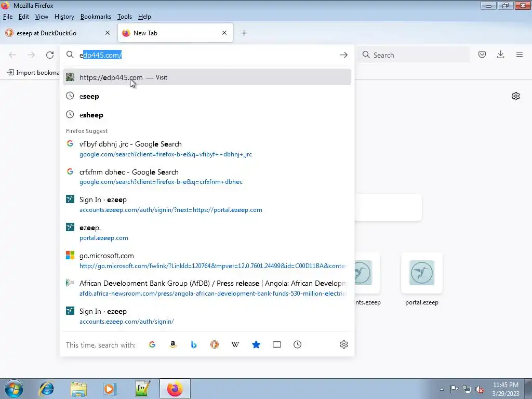Open search settings gear in dropdown
This screenshot has width=532, height=399.
point(344,344)
